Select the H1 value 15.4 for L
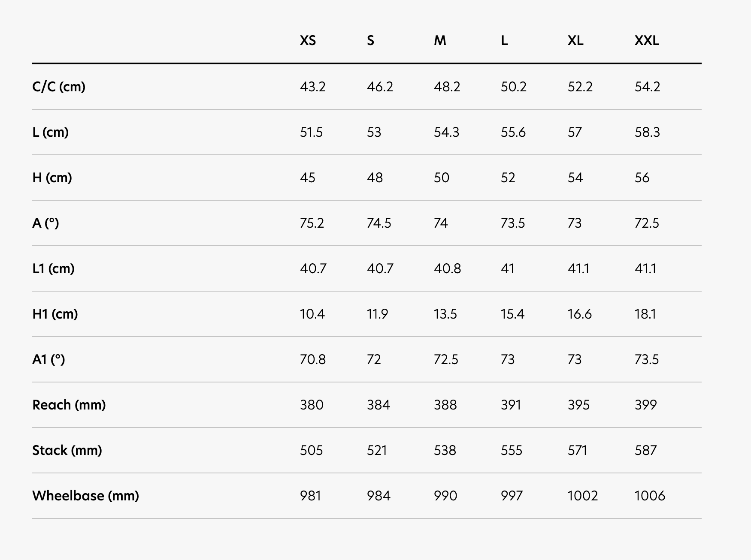Screen dimensions: 751x560 coord(512,314)
